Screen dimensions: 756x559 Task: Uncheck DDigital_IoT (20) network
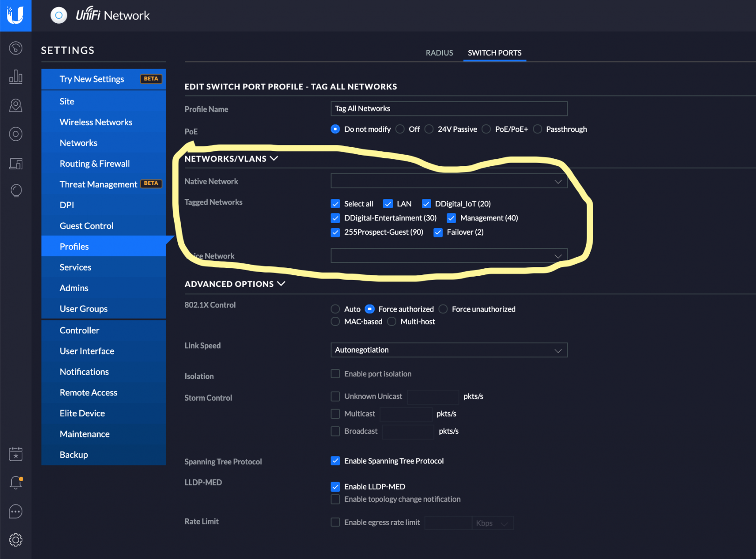point(426,204)
